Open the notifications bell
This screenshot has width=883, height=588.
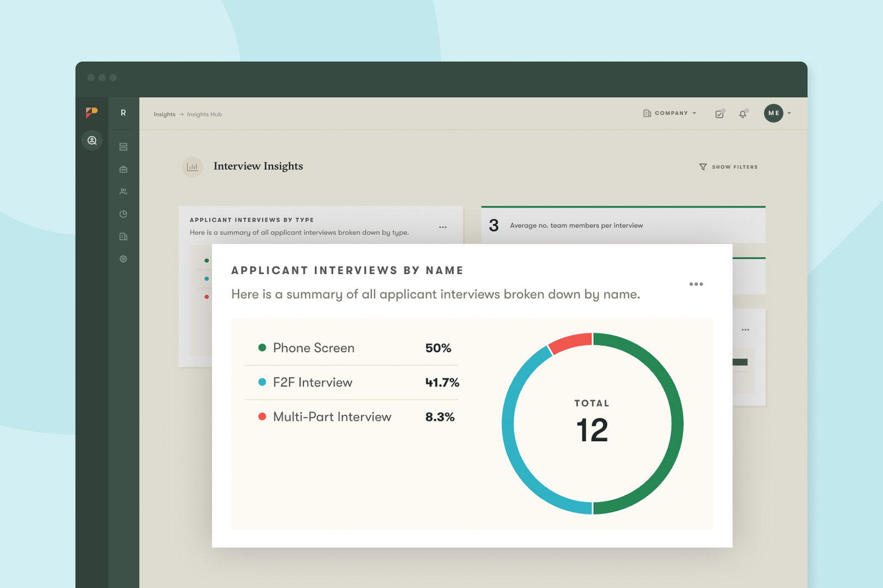tap(743, 114)
